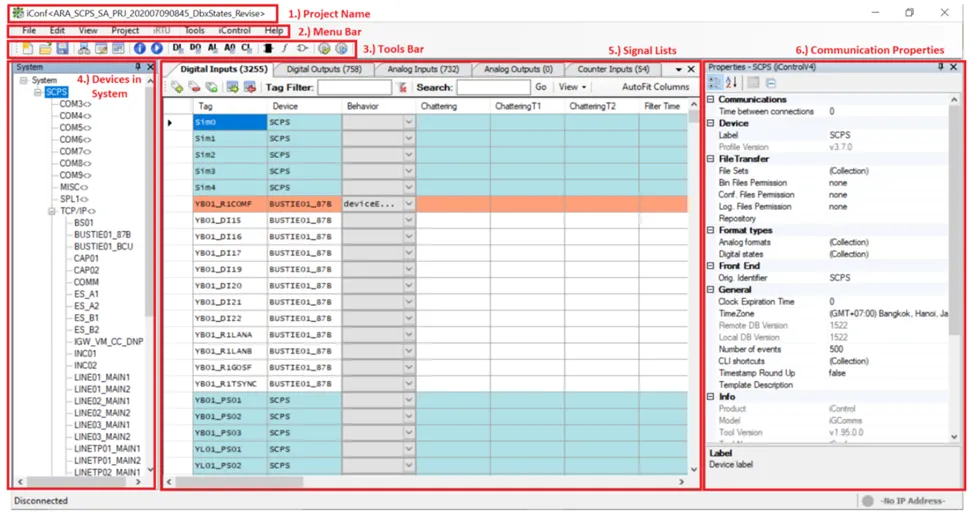The image size is (975, 515).
Task: Click the TimeZone property value
Action: pyautogui.click(x=888, y=313)
